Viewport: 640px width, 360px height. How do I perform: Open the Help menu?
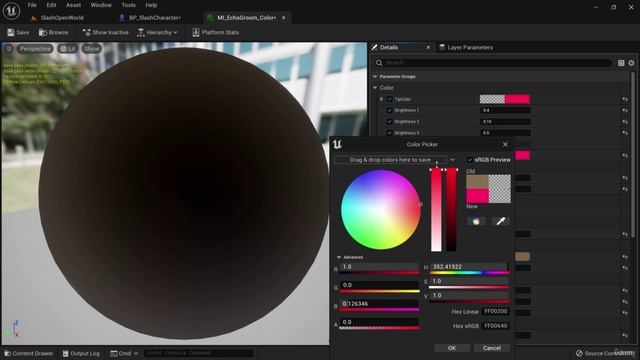click(x=151, y=5)
